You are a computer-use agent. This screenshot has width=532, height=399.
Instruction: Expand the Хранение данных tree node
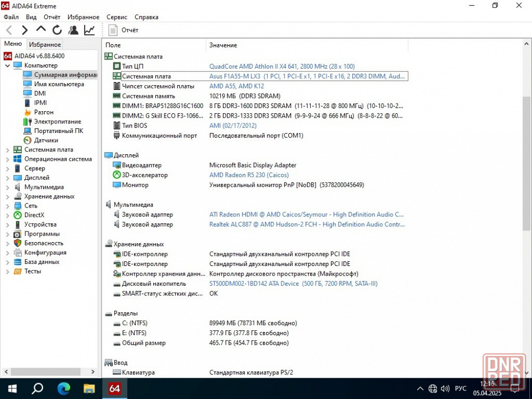7,196
